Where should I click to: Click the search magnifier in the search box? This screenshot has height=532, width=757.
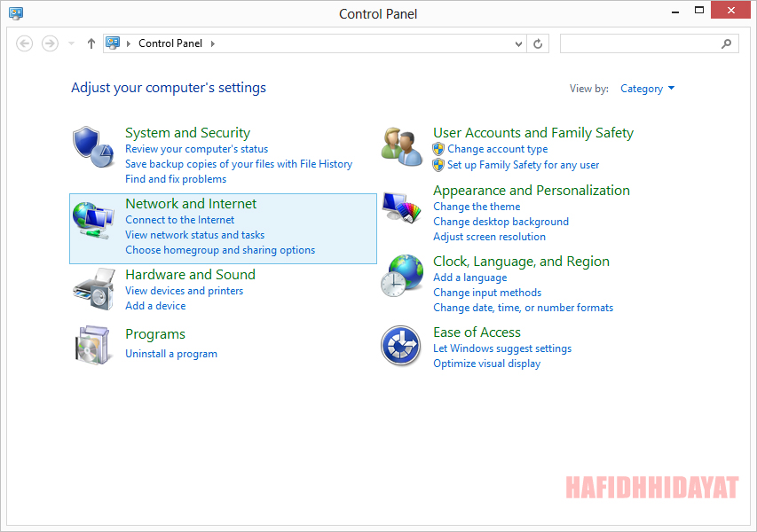click(x=726, y=43)
